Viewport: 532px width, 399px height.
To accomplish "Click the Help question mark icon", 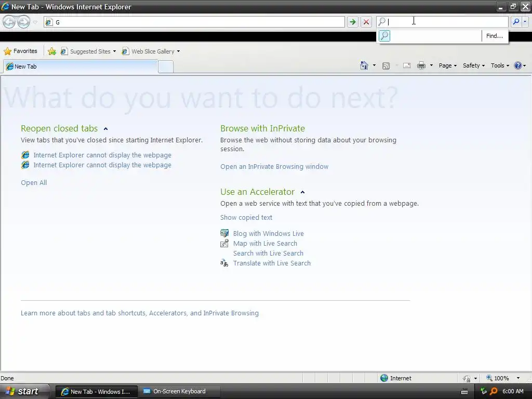I will [518, 65].
